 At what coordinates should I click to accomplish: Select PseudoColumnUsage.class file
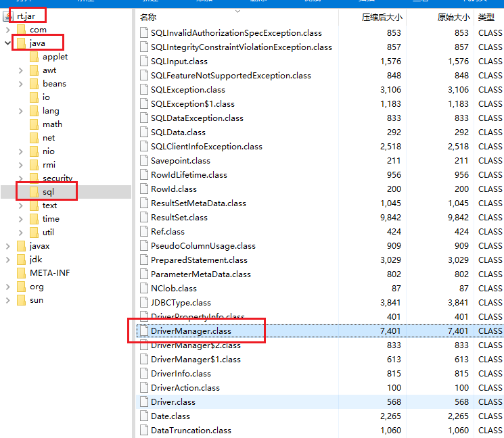point(203,246)
